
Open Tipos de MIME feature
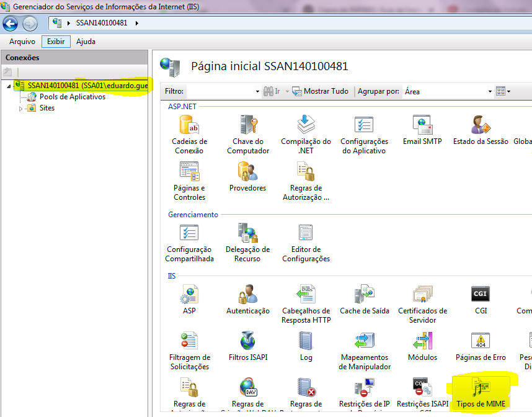(481, 393)
